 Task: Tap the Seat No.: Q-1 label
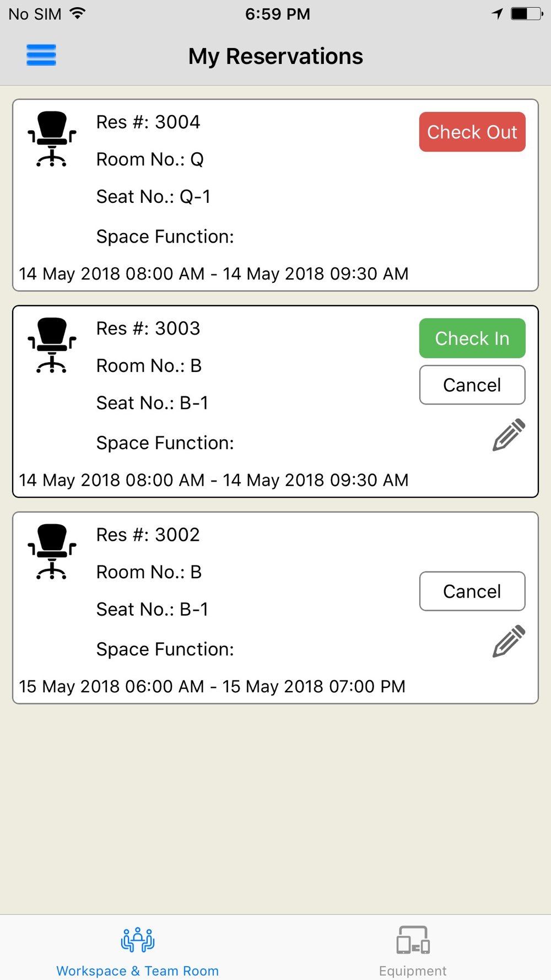153,197
